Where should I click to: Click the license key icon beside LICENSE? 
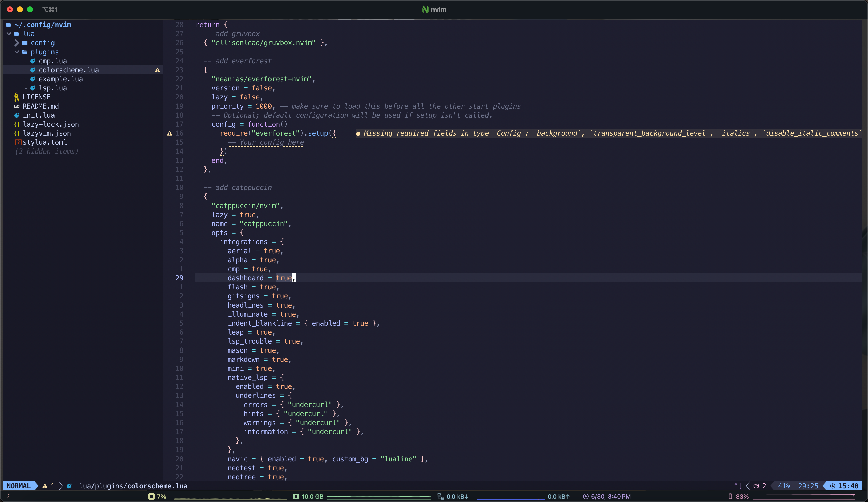17,97
